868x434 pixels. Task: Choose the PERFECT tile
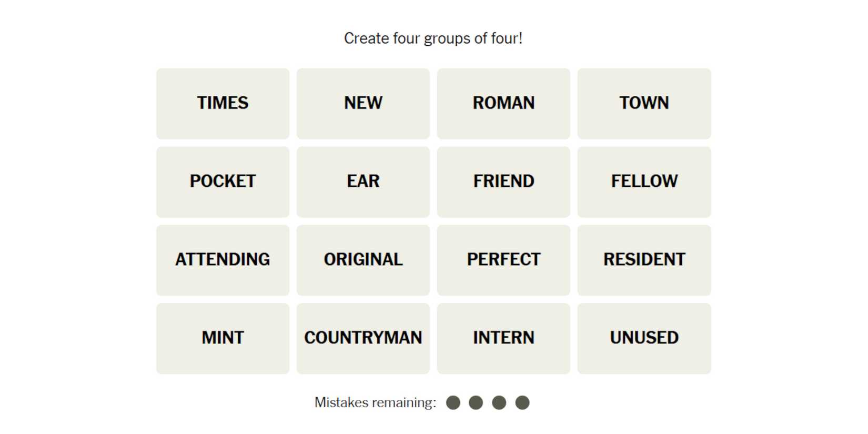[503, 260]
